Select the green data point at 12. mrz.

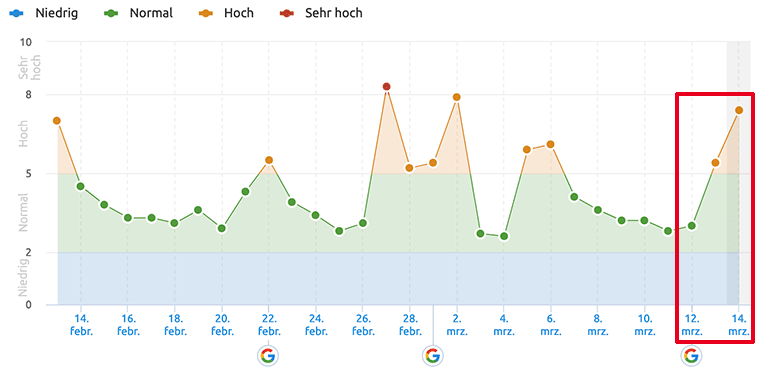click(x=692, y=226)
